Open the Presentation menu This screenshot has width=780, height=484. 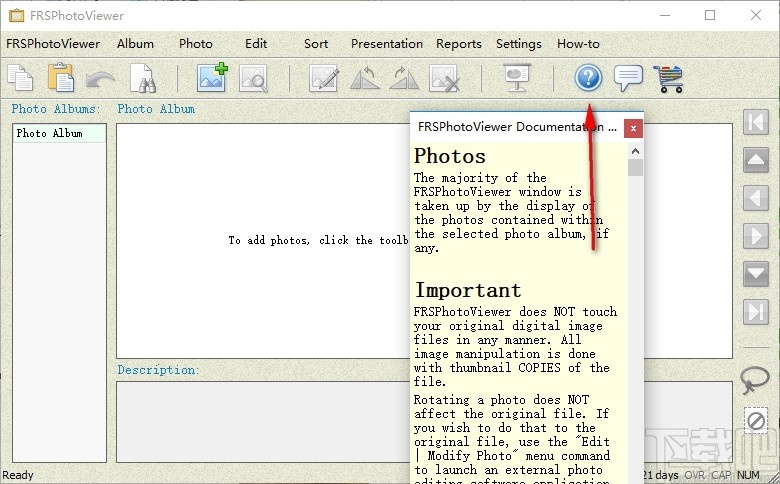[x=387, y=44]
